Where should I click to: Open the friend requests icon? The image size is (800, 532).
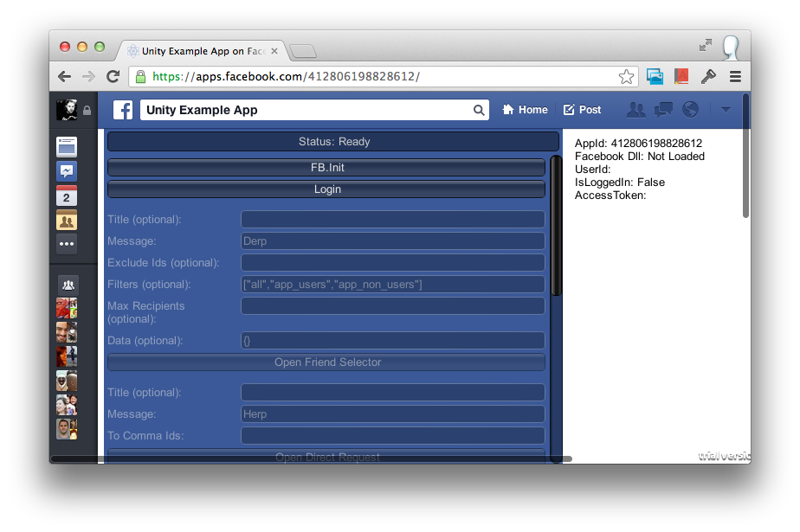636,109
